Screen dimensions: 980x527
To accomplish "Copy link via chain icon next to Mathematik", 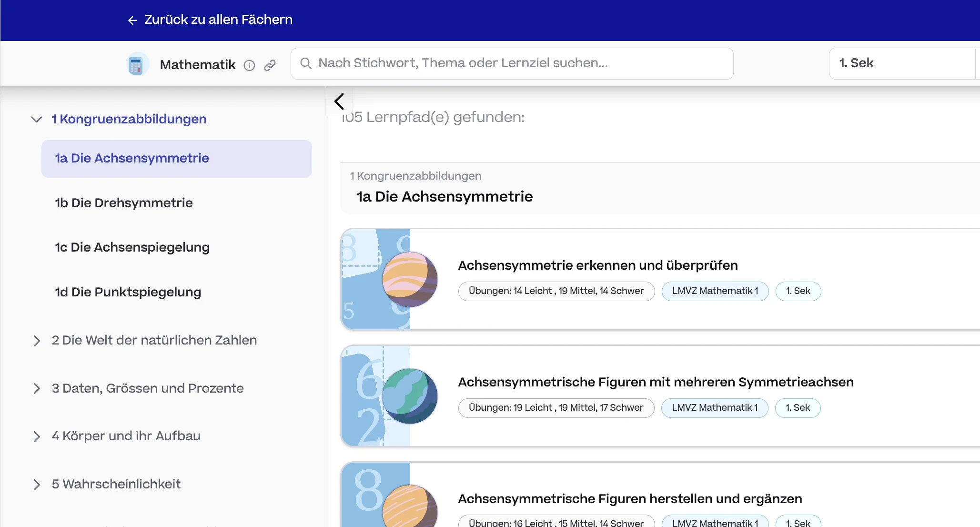I will click(x=270, y=65).
